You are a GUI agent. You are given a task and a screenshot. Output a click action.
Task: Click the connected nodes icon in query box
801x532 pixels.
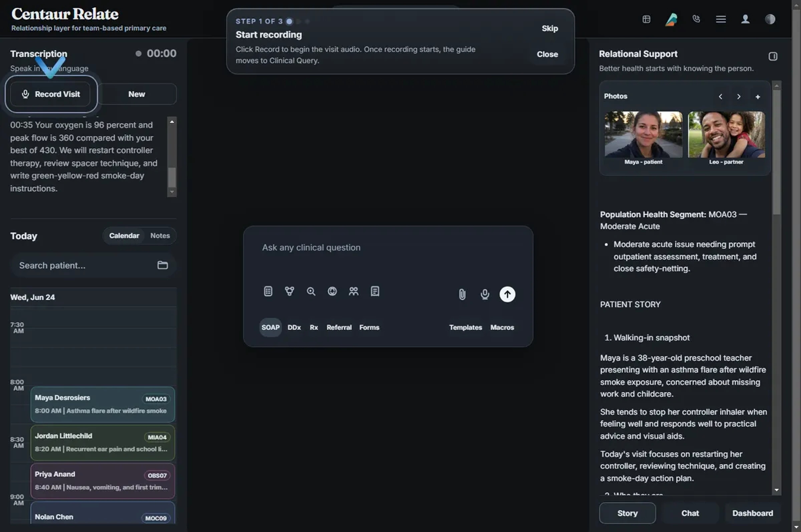(x=289, y=291)
